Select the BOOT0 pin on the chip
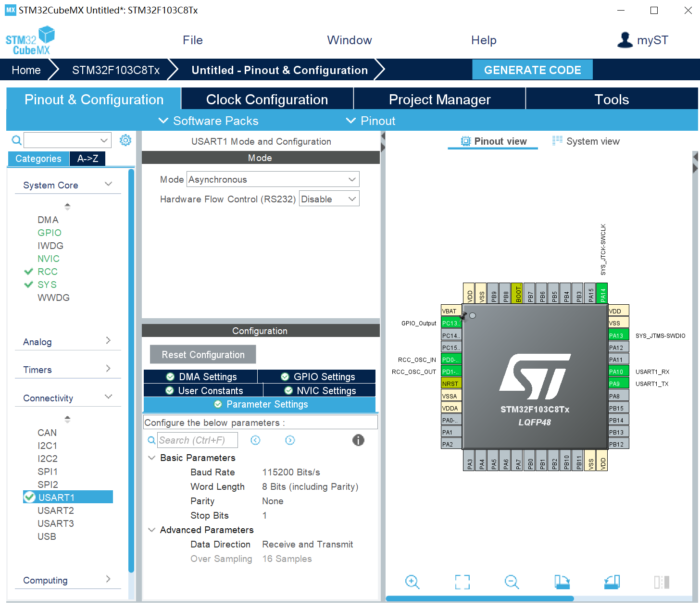 [518, 293]
